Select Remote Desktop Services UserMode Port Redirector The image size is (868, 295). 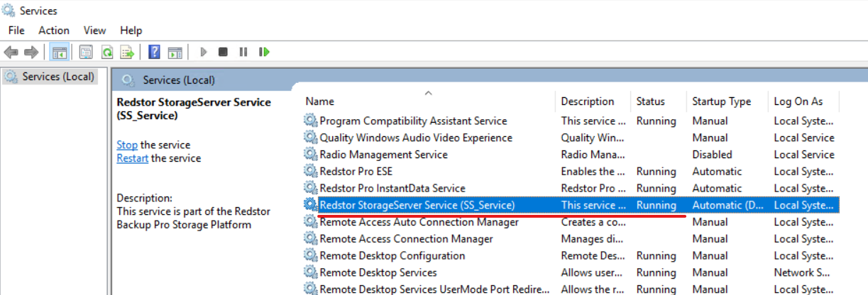pos(434,289)
